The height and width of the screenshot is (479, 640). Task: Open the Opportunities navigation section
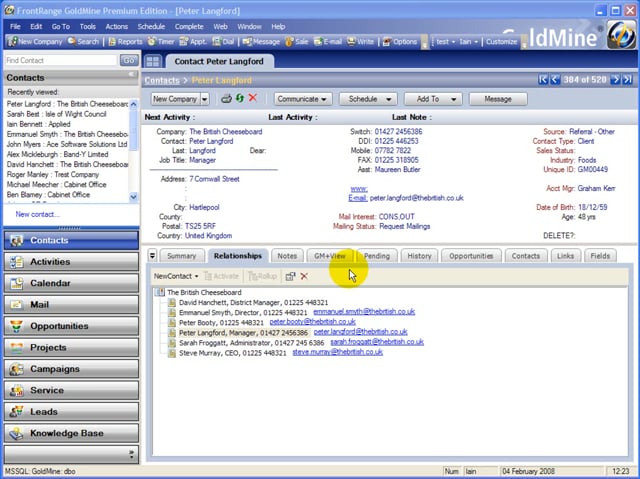71,326
